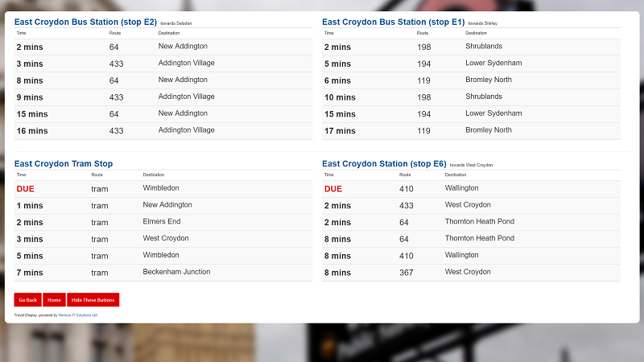644x362 pixels.
Task: Click the Go Back button
Action: pyautogui.click(x=27, y=299)
